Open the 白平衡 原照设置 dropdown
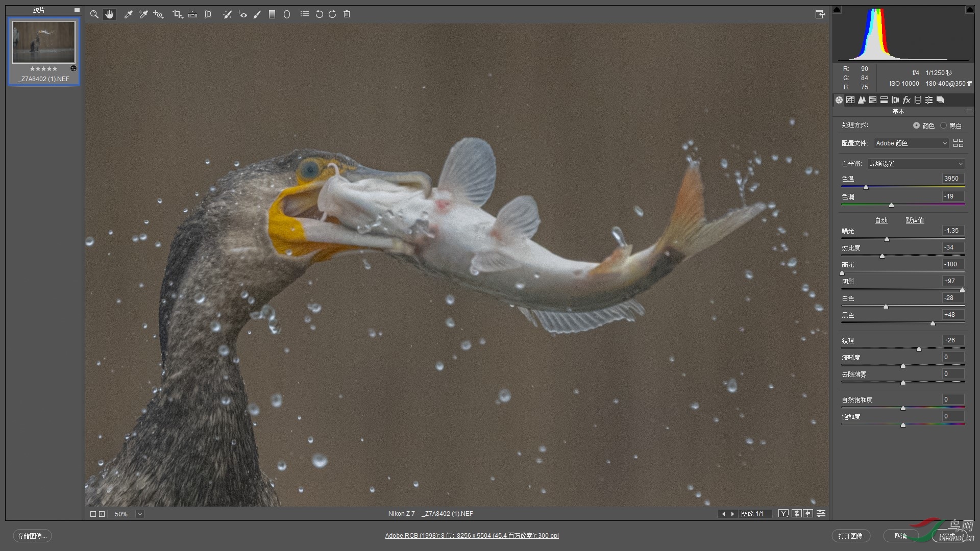 coord(916,164)
